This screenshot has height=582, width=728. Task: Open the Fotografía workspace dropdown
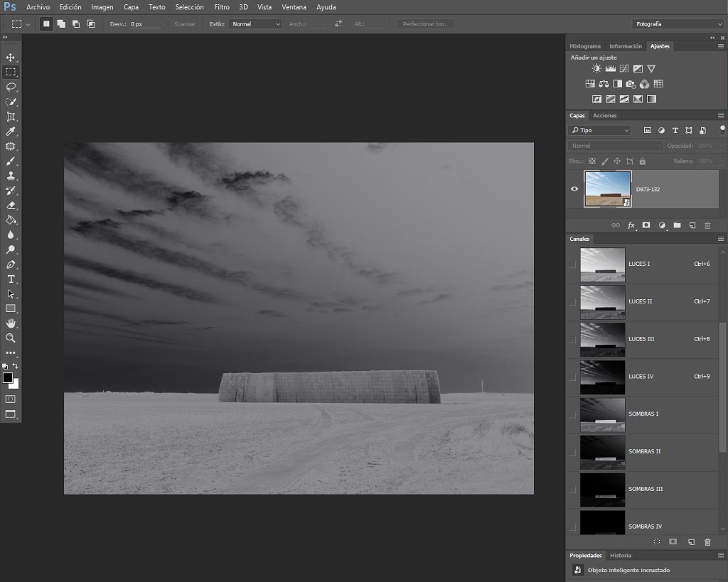click(x=678, y=24)
